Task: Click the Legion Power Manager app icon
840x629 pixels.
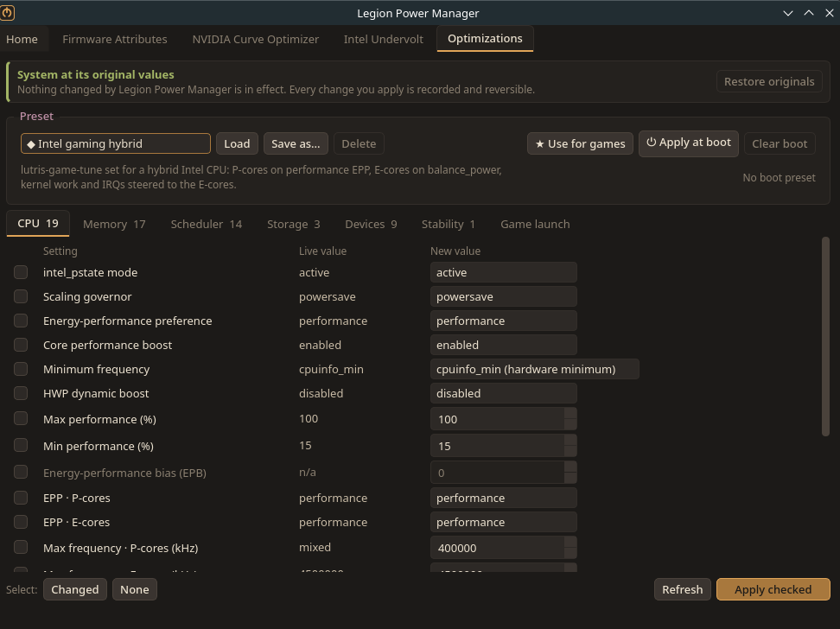Action: tap(7, 13)
